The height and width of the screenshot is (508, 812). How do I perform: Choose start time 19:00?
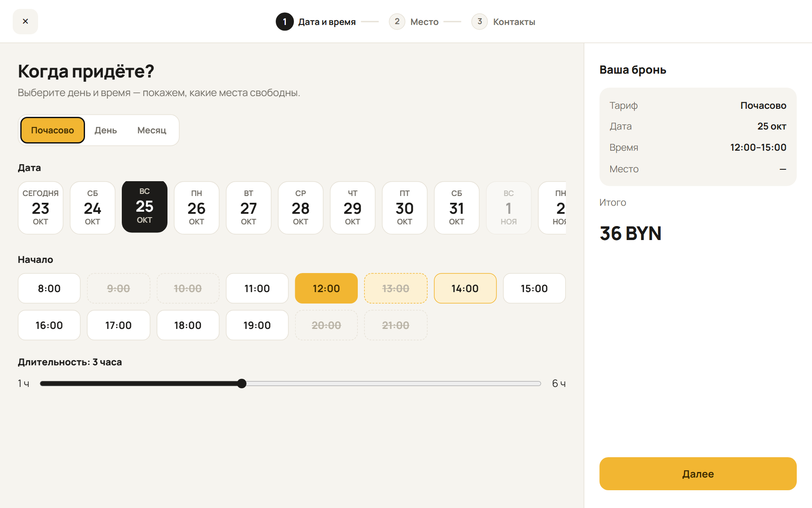click(x=257, y=325)
